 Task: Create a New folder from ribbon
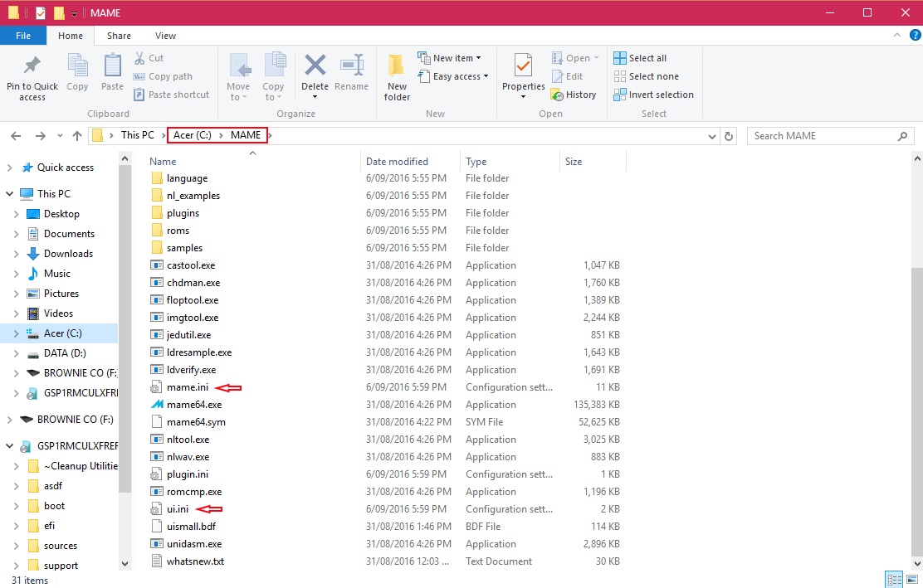tap(397, 78)
